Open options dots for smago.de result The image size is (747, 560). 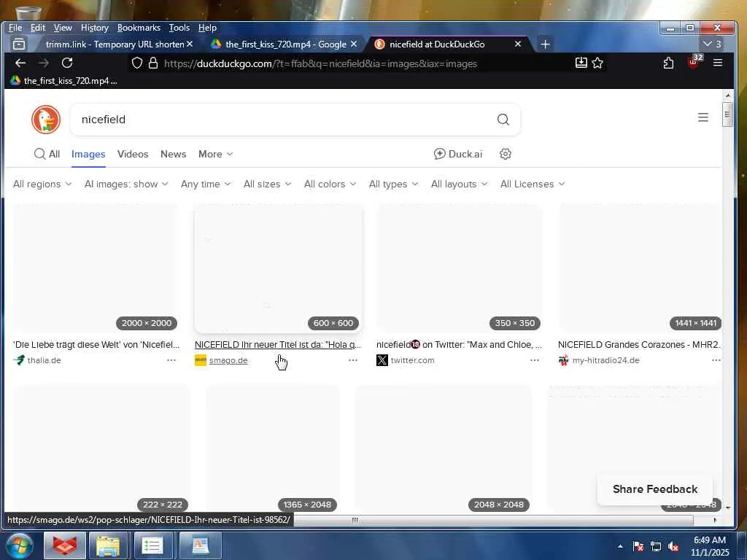tap(352, 360)
